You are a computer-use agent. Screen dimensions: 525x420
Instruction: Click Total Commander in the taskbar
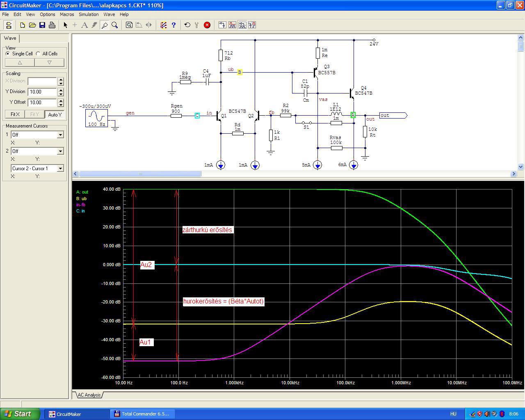coord(142,414)
